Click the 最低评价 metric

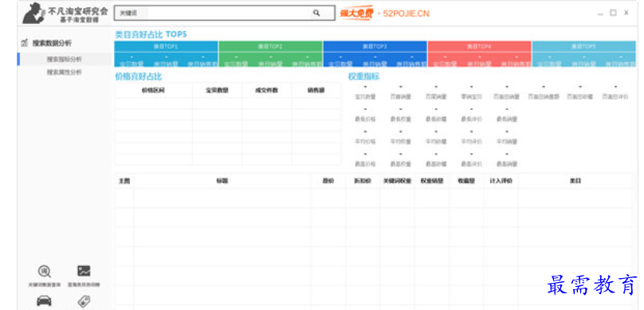coord(472,119)
